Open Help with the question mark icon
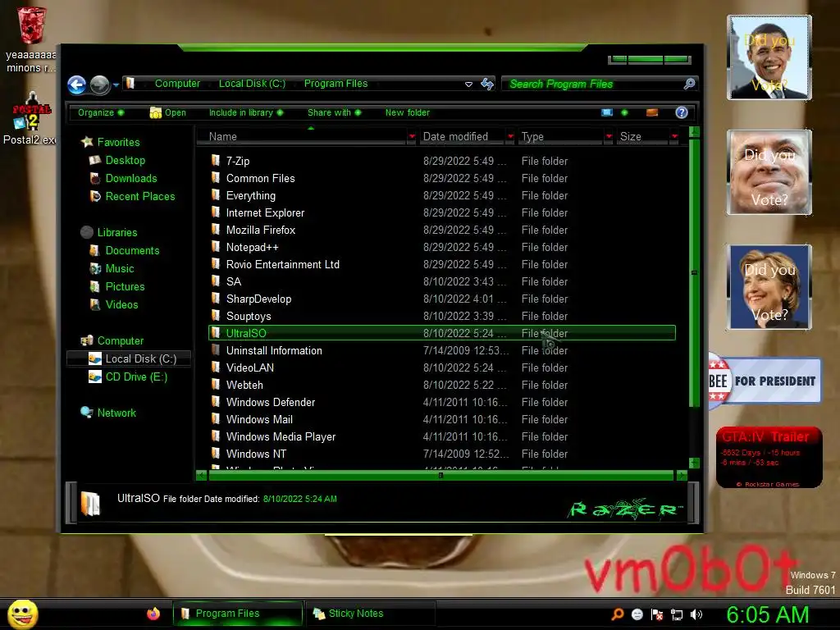 click(x=682, y=112)
